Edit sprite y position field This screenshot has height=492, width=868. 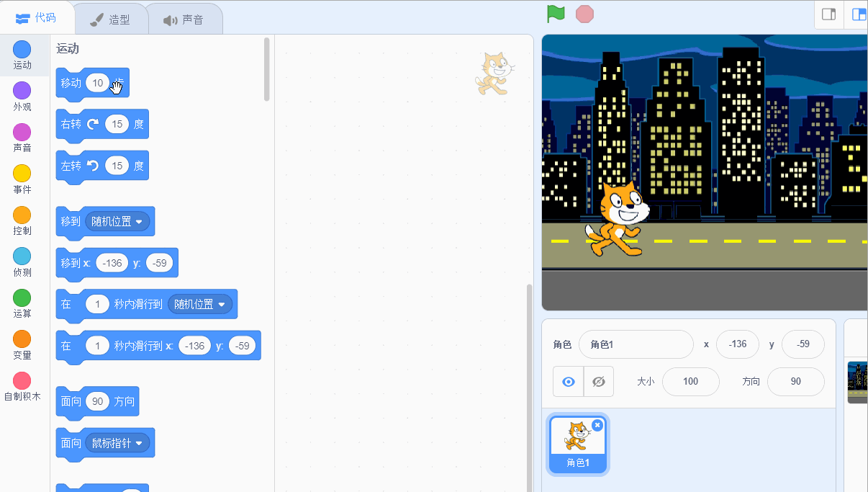(x=803, y=344)
